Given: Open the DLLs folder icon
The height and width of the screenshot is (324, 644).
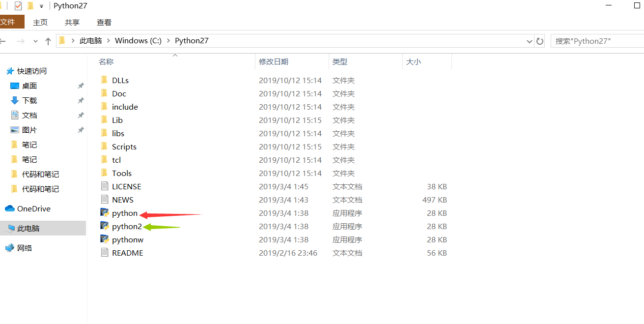Looking at the screenshot, I should [x=104, y=80].
